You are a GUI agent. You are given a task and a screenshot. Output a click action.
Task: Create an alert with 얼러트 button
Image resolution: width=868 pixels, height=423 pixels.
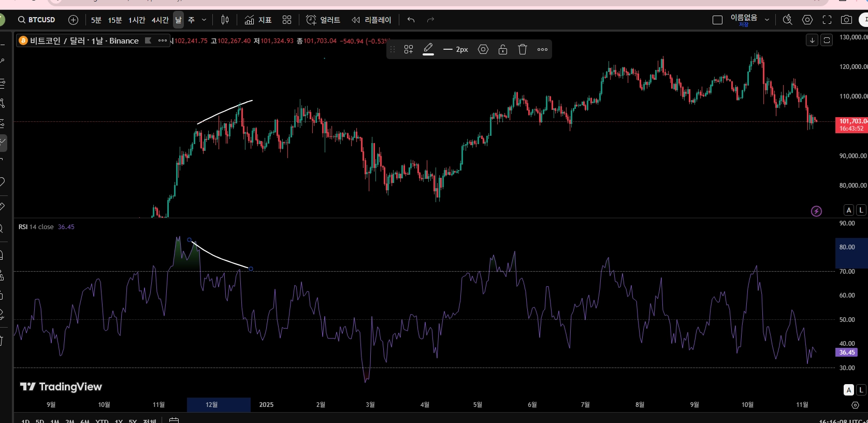[323, 20]
